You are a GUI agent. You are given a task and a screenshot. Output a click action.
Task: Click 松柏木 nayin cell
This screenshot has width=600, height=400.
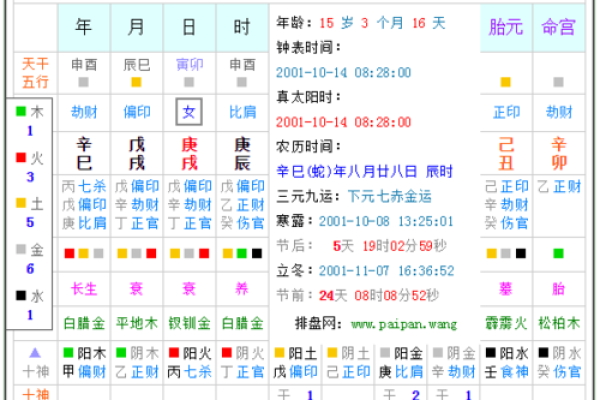coord(559,323)
